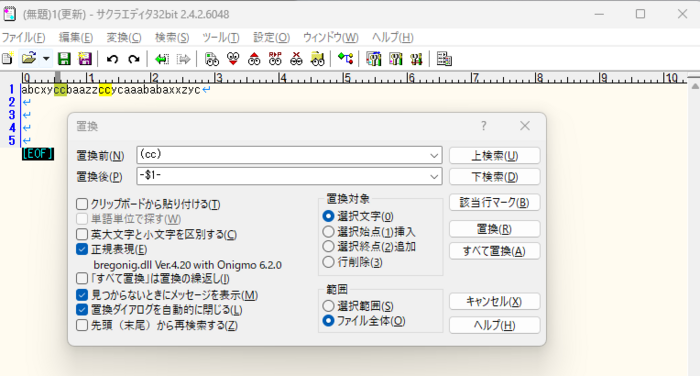
Task: Select ファイル全体 as the range
Action: pos(328,321)
